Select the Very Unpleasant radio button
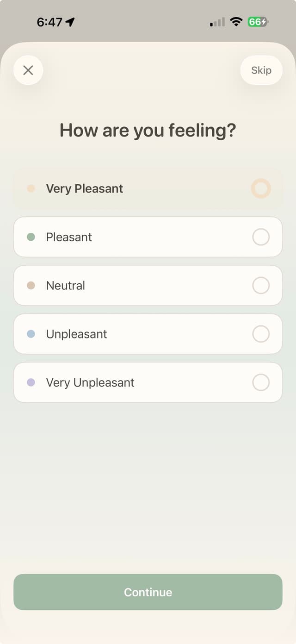 [260, 382]
